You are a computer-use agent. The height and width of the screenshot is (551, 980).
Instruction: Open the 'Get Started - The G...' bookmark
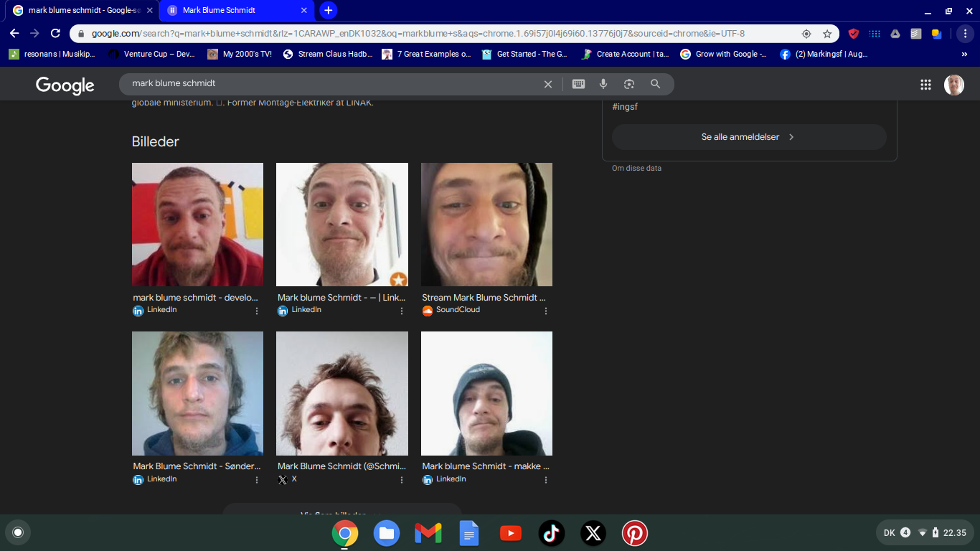click(x=526, y=54)
